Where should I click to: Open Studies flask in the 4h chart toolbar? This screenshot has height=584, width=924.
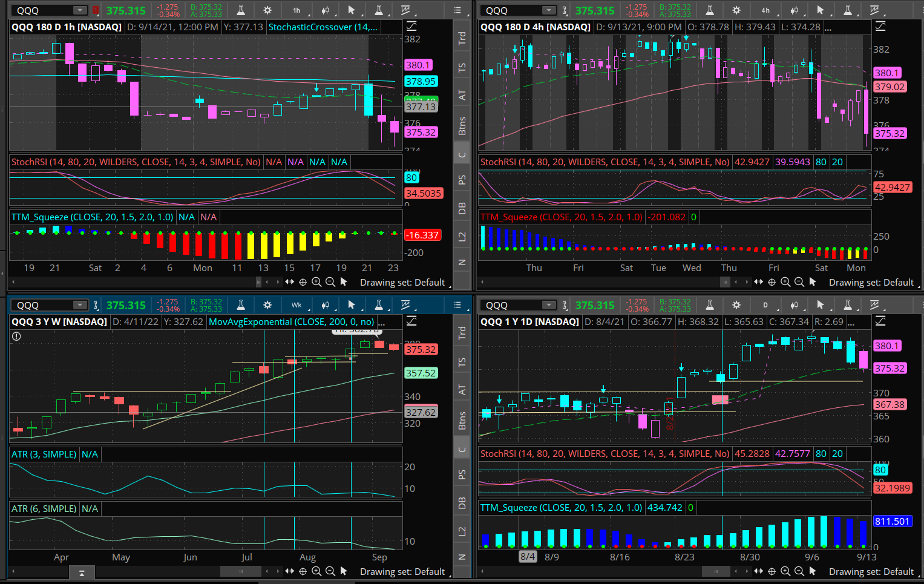[710, 10]
